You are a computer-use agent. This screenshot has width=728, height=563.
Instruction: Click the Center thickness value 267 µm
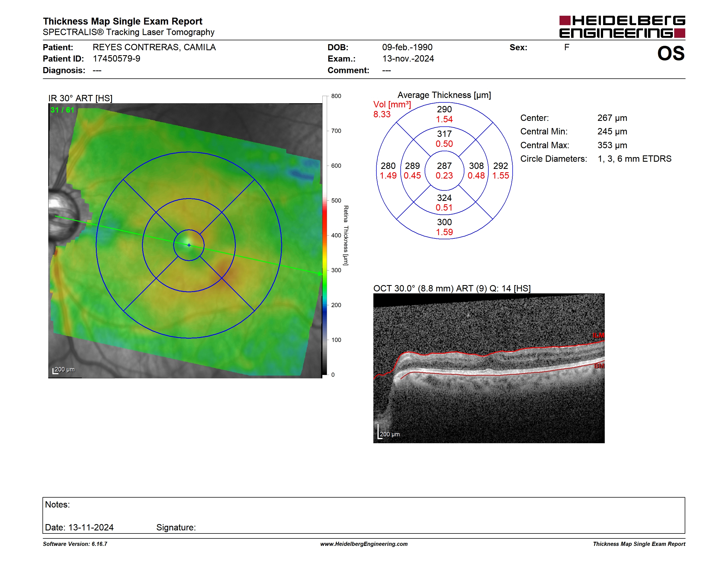pyautogui.click(x=612, y=118)
